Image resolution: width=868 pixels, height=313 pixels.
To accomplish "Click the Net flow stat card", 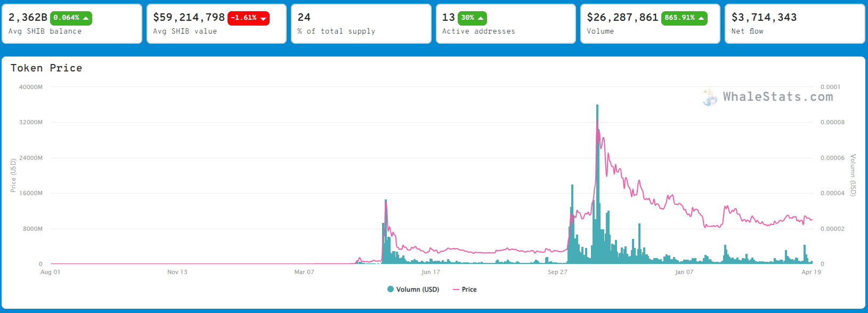I will point(794,25).
